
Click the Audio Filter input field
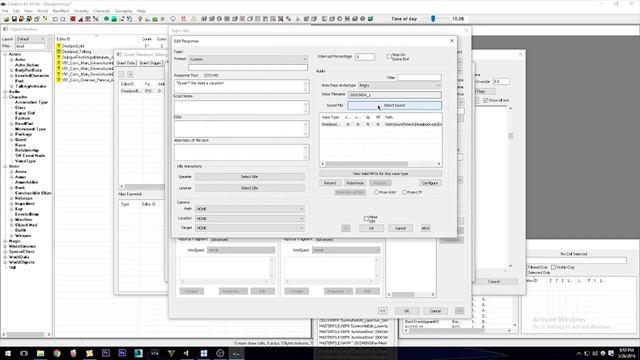pos(419,77)
